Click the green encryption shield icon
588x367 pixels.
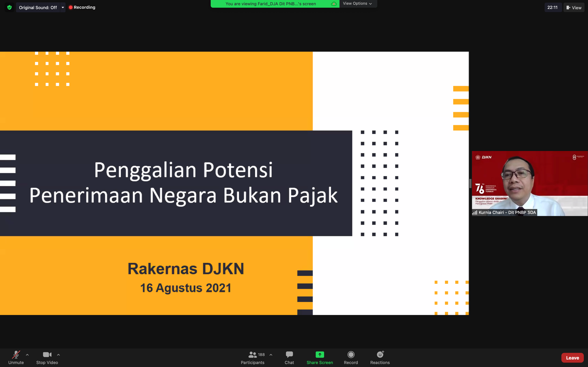(9, 7)
